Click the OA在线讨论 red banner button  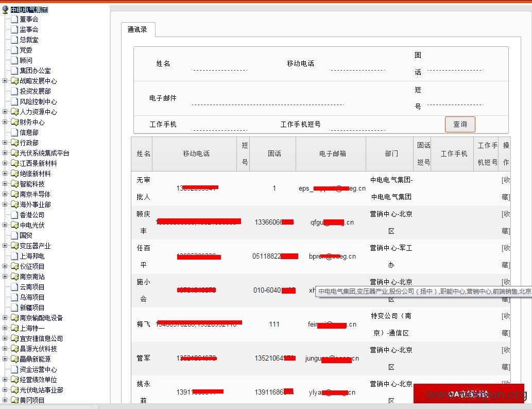coord(469,394)
